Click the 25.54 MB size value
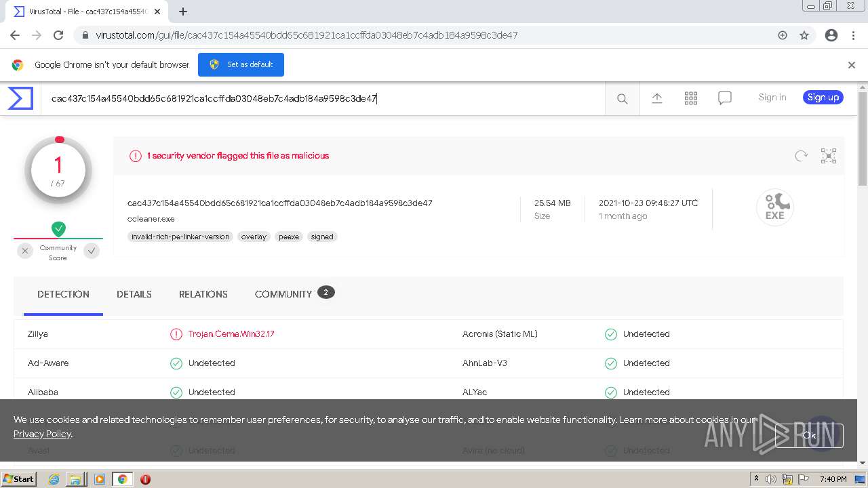The width and height of the screenshot is (868, 488). click(x=553, y=203)
